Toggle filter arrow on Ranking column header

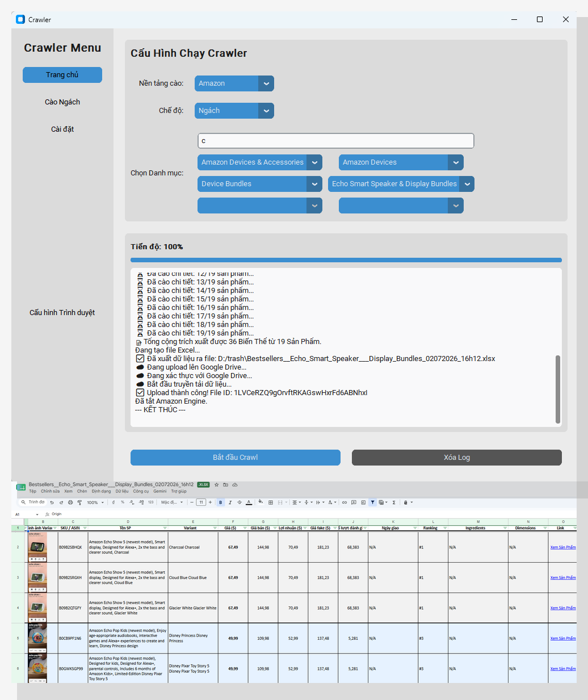(x=445, y=528)
